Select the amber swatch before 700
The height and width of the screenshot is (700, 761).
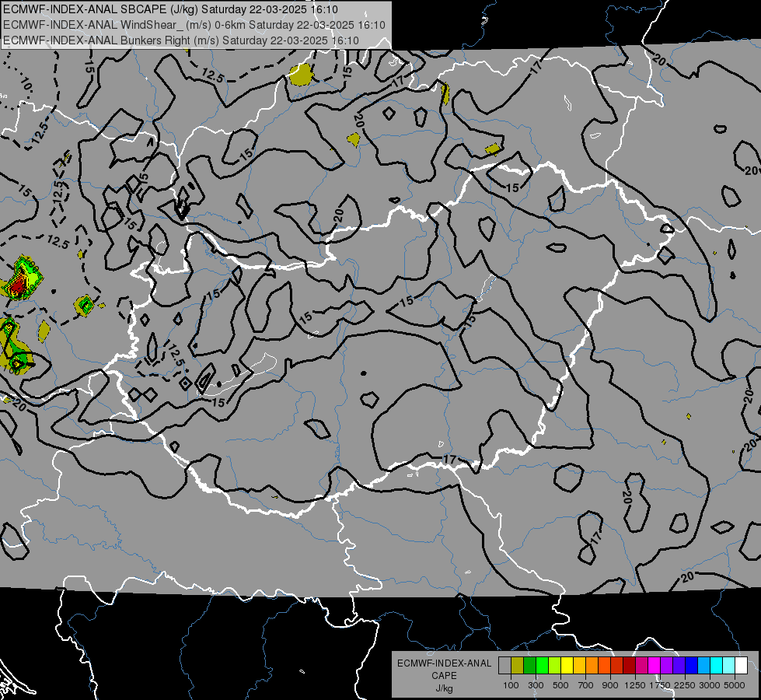click(579, 665)
